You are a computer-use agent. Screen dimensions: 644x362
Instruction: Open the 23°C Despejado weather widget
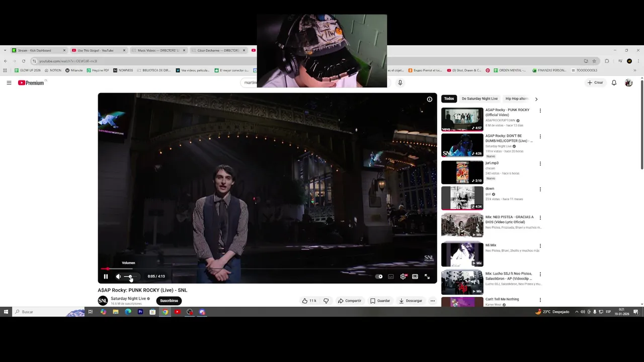click(x=552, y=312)
